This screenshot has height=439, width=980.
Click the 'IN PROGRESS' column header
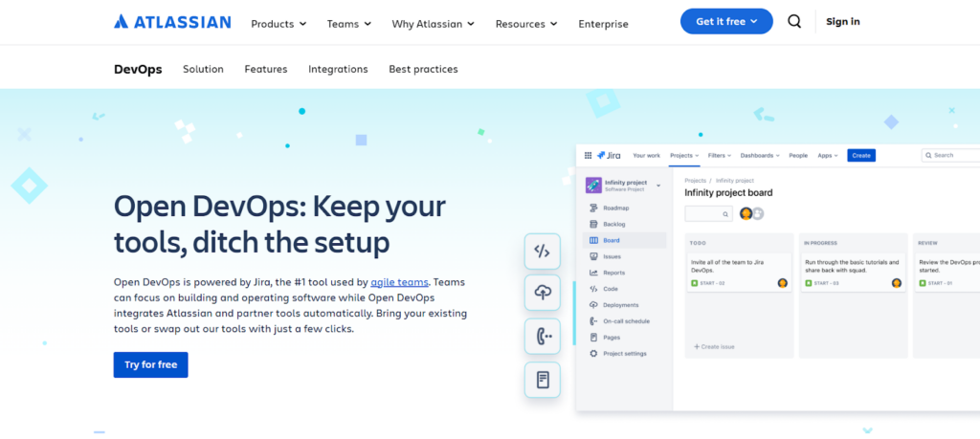(820, 243)
